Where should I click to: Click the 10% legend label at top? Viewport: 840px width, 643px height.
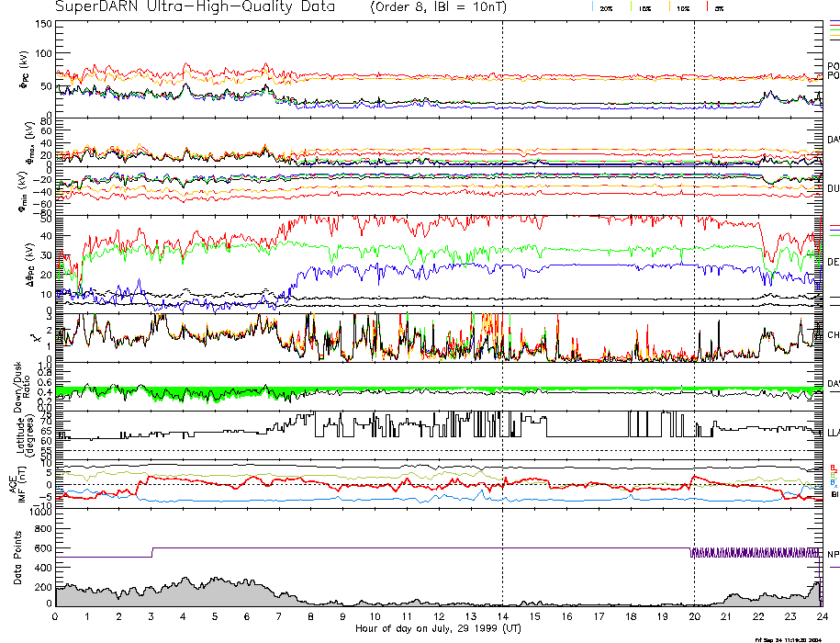click(x=682, y=8)
